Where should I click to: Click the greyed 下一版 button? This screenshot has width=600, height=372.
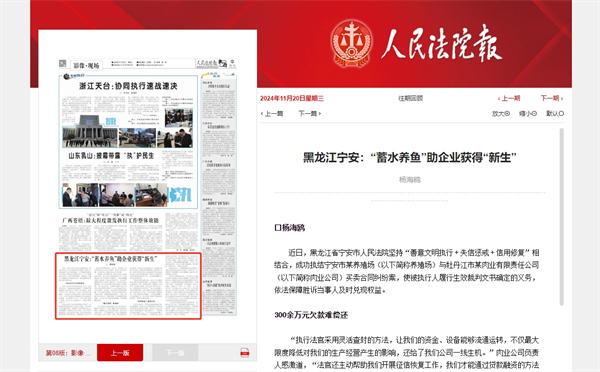click(x=175, y=352)
